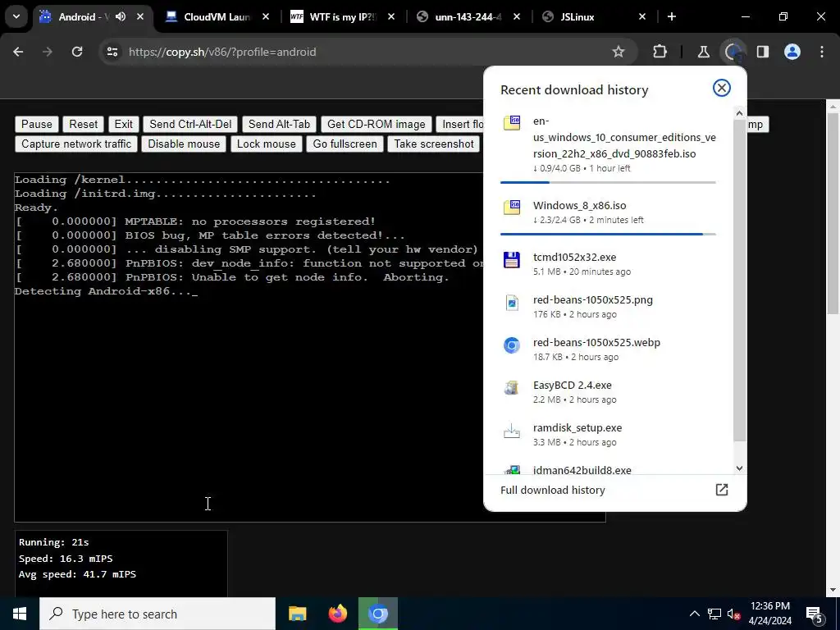Click the download list scroll down arrow
This screenshot has height=630, width=840.
739,468
